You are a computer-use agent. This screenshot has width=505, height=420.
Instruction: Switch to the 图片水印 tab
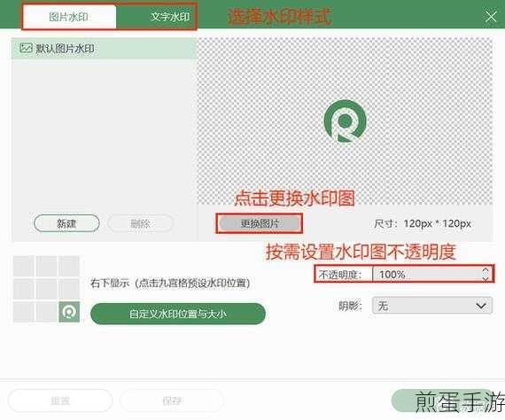point(70,17)
